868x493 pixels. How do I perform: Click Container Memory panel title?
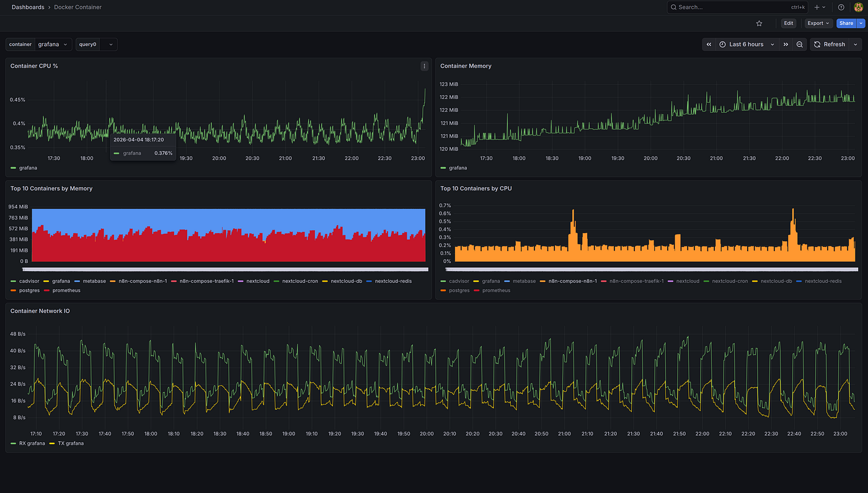pos(466,66)
